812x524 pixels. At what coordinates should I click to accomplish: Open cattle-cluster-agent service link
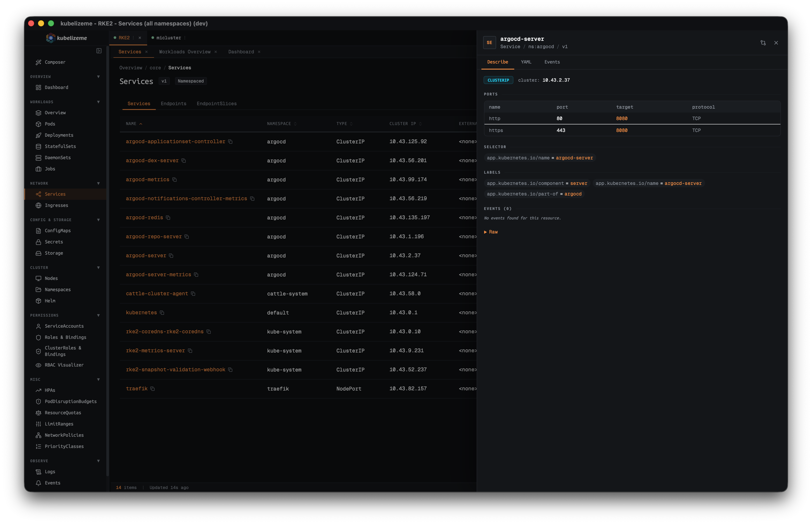[157, 294]
